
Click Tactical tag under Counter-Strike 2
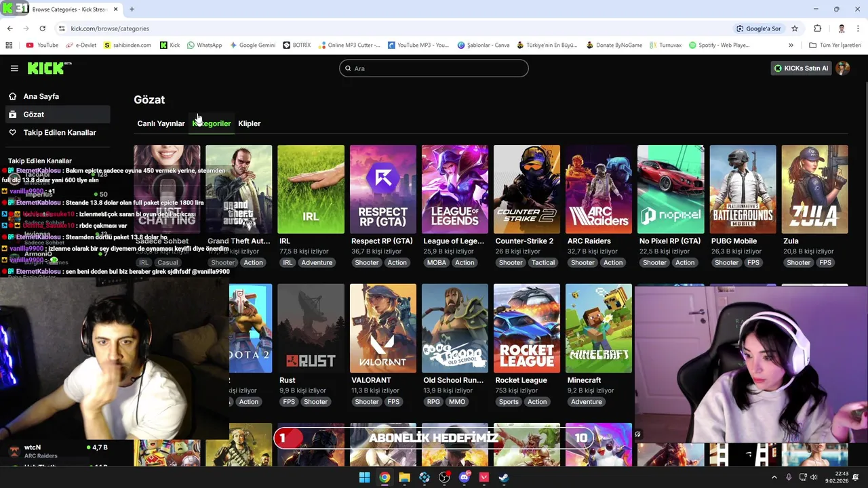543,263
